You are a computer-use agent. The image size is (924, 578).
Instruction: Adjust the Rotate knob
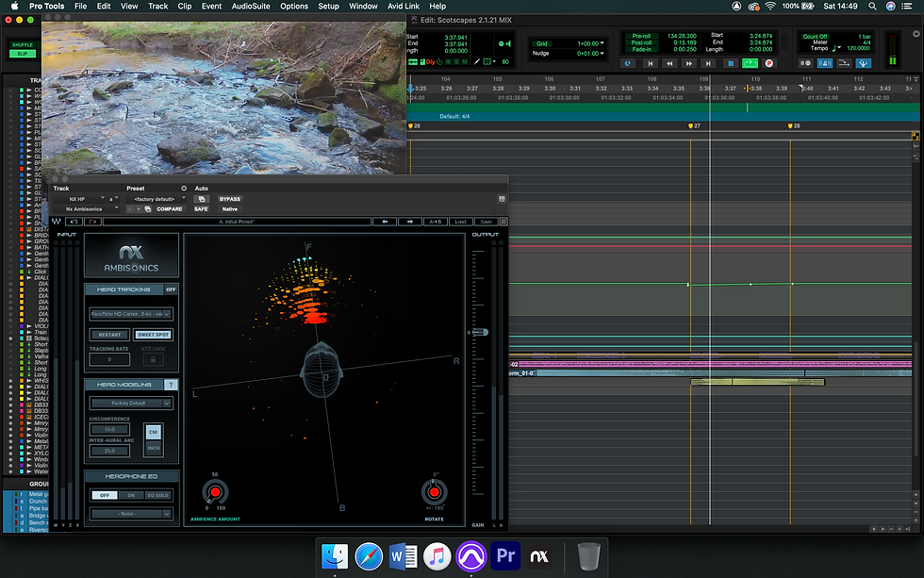[435, 492]
